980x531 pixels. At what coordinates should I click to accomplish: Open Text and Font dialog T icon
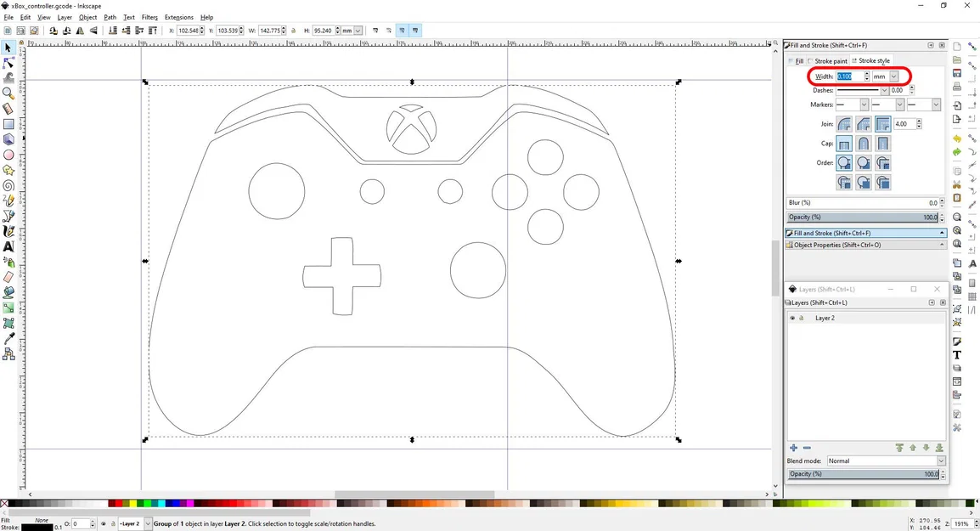coord(957,354)
